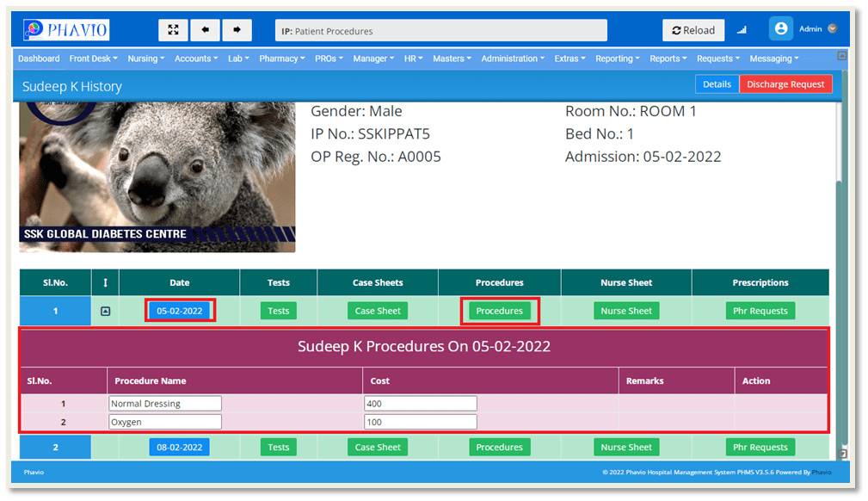Click the Normal Dressing procedure name field
The image size is (868, 501).
pyautogui.click(x=165, y=404)
